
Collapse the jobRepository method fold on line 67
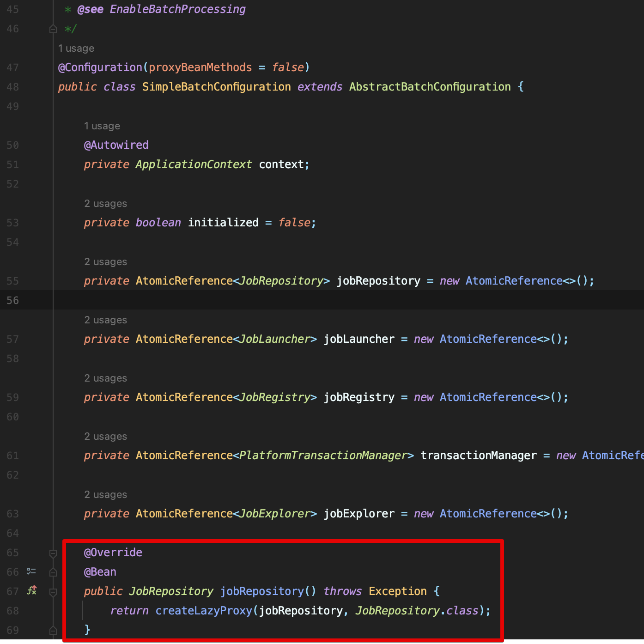53,592
